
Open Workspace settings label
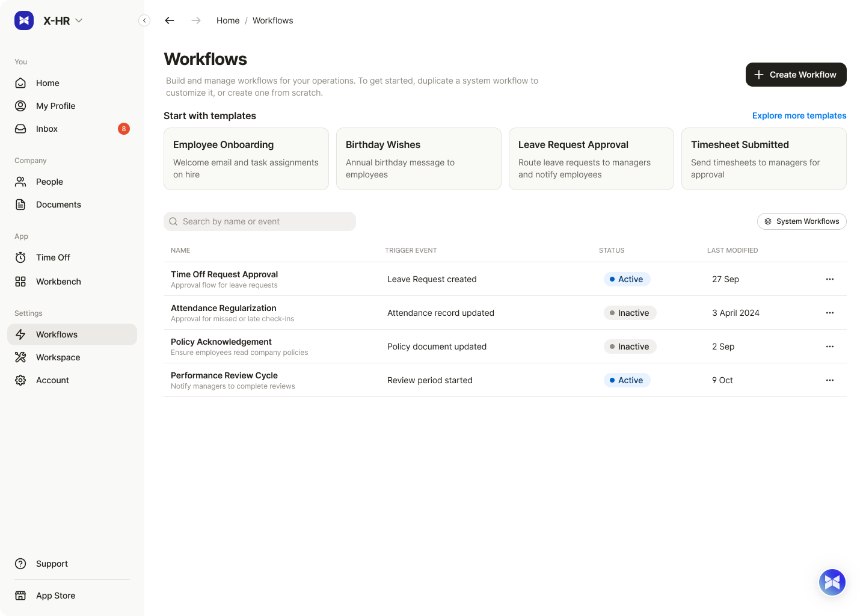click(58, 357)
